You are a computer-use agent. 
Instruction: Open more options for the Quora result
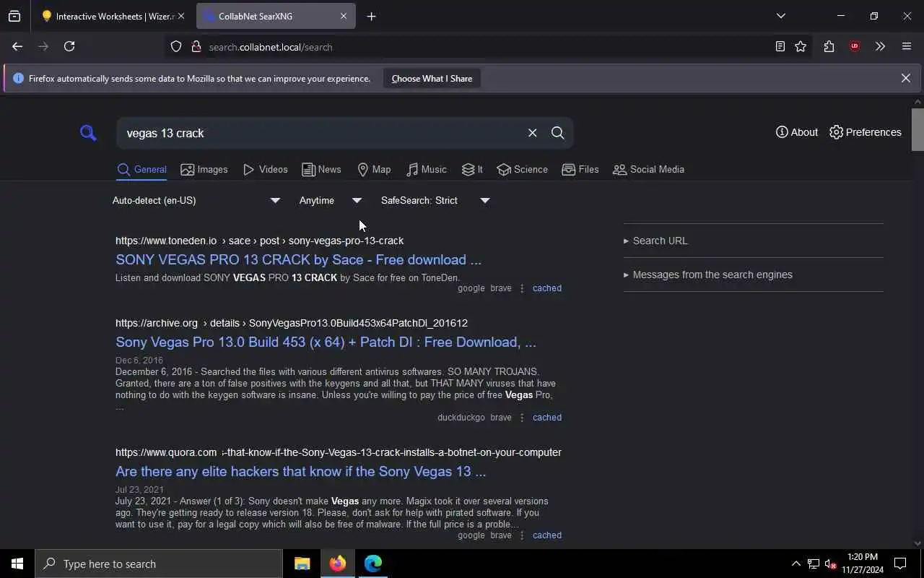coord(522,535)
